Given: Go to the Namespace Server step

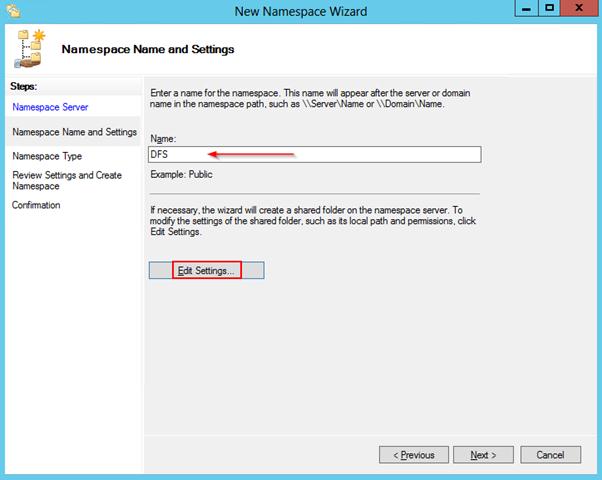Looking at the screenshot, I should (50, 106).
